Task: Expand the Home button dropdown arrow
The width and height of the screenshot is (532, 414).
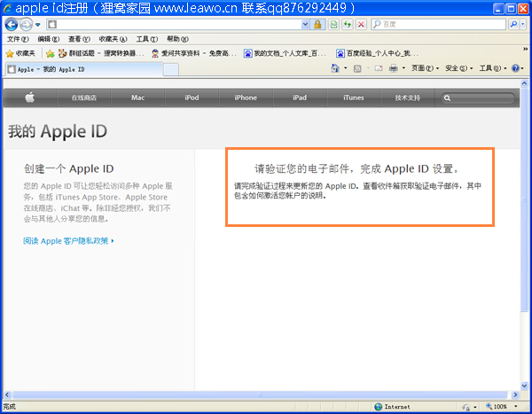Action: click(x=346, y=68)
